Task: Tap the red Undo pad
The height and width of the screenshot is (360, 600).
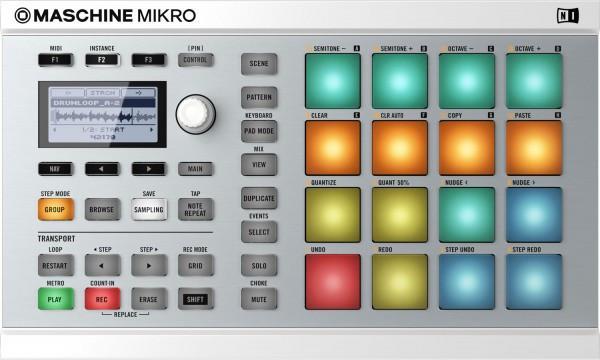Action: [x=333, y=282]
